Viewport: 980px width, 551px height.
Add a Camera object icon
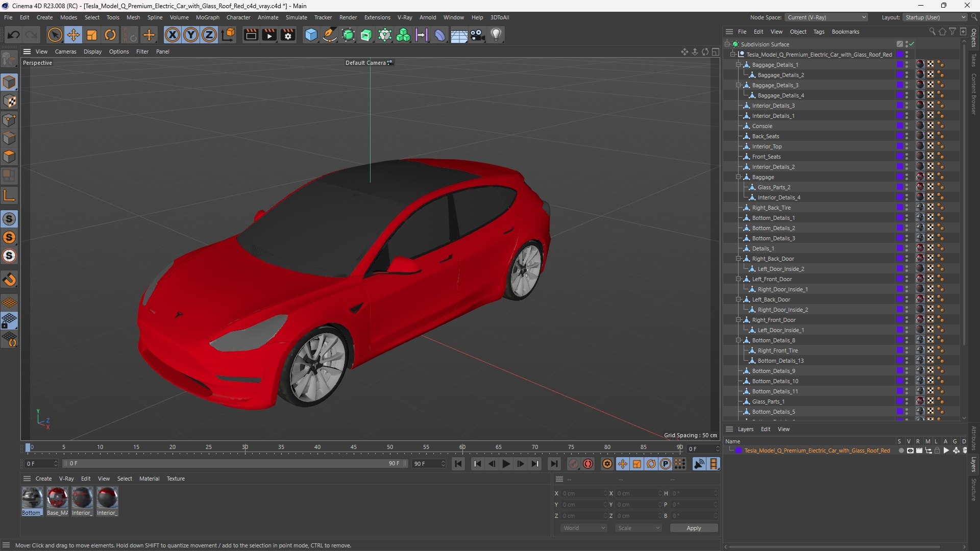pyautogui.click(x=477, y=35)
